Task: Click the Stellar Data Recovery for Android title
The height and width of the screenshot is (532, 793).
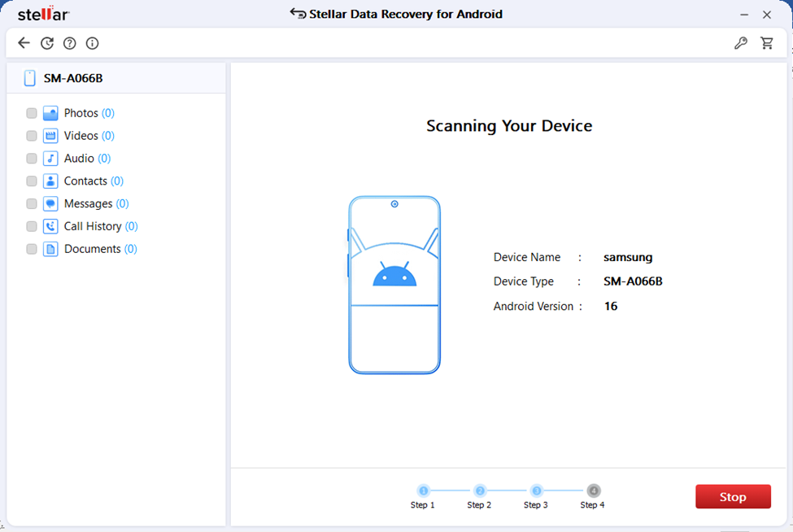Action: click(406, 14)
